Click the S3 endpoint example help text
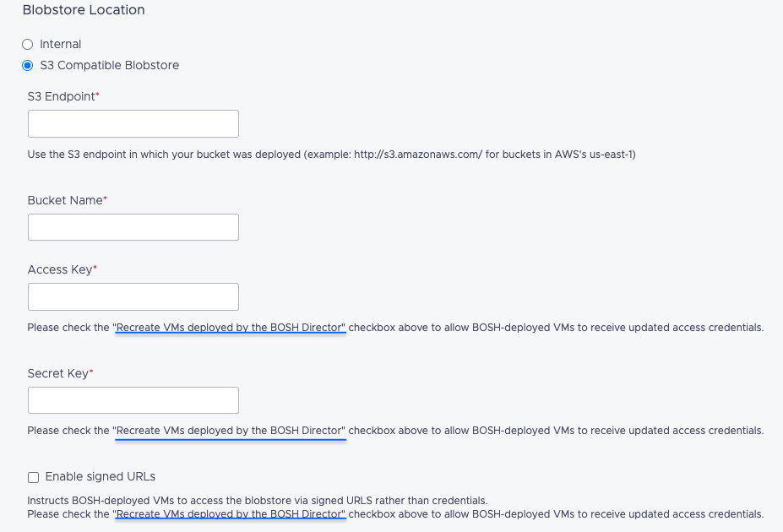Screen dimensions: 783x532 [331, 154]
